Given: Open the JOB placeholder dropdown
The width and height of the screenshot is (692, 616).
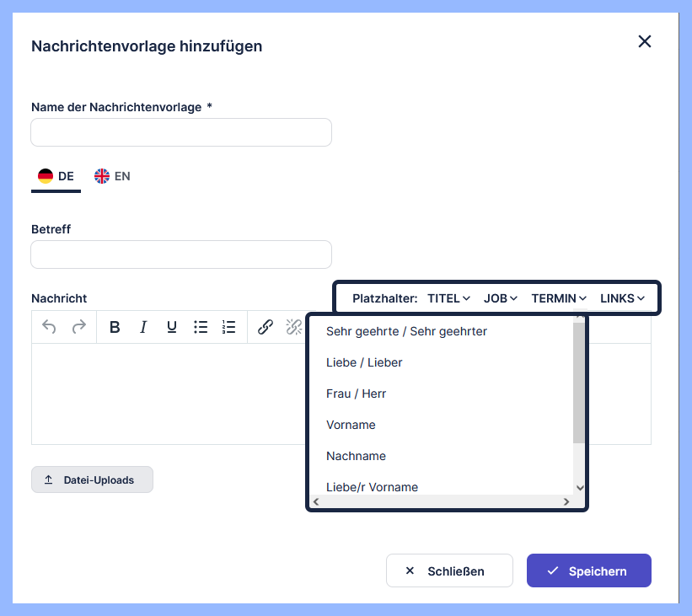Looking at the screenshot, I should [x=501, y=297].
